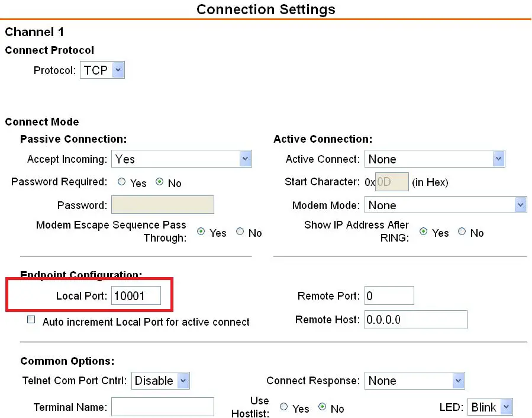Screen dimensions: 532x418
Task: Select No for Password Required
Action: [159, 182]
